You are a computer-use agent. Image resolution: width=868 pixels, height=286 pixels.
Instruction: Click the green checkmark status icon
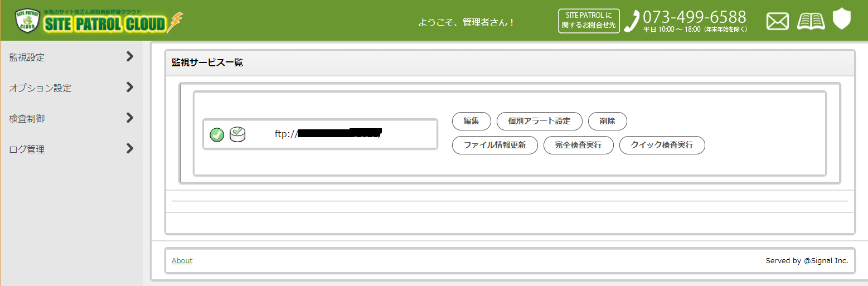[217, 134]
